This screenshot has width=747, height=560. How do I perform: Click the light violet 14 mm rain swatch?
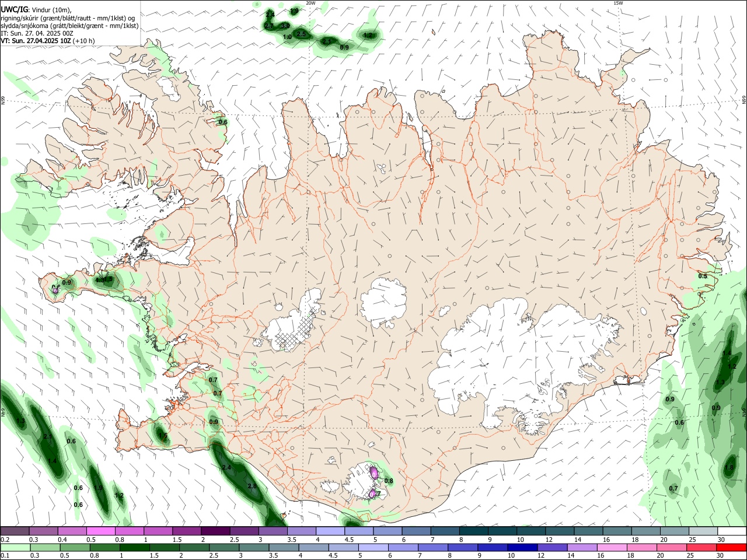click(582, 548)
